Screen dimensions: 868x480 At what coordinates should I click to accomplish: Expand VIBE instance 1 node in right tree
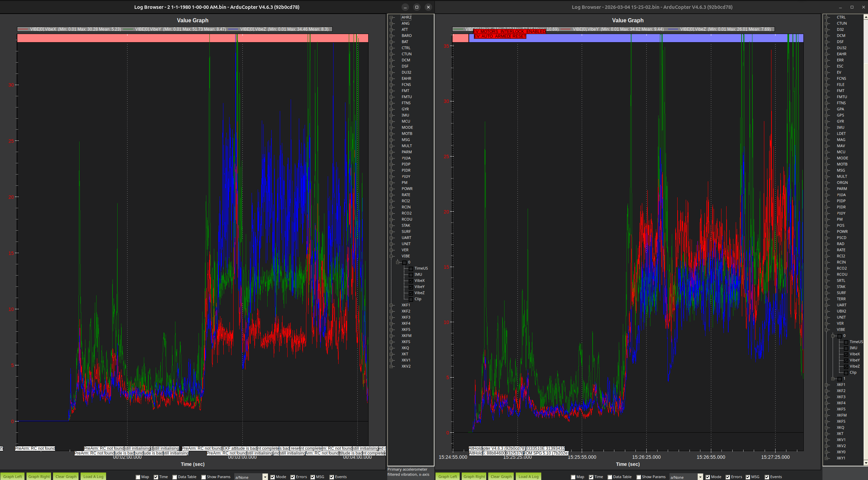tap(833, 379)
